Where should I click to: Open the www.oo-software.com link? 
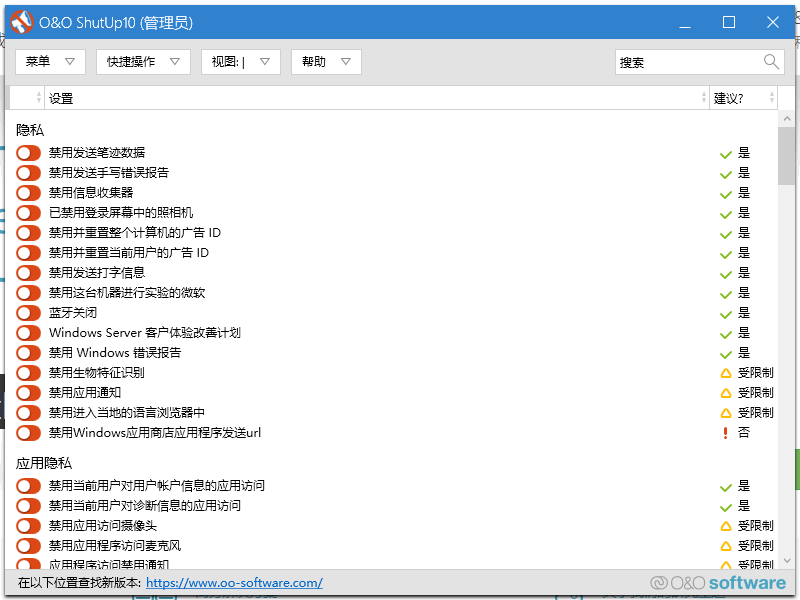point(234,583)
